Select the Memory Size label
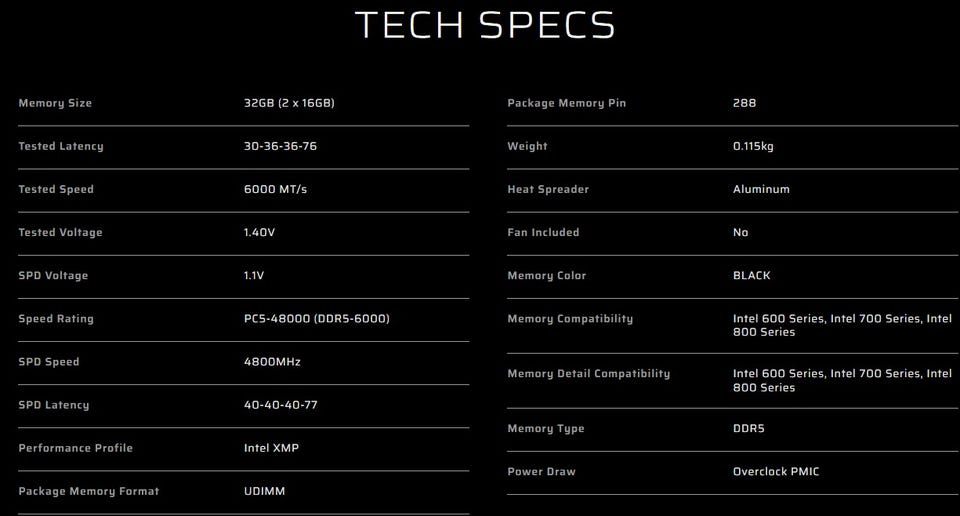 55,103
